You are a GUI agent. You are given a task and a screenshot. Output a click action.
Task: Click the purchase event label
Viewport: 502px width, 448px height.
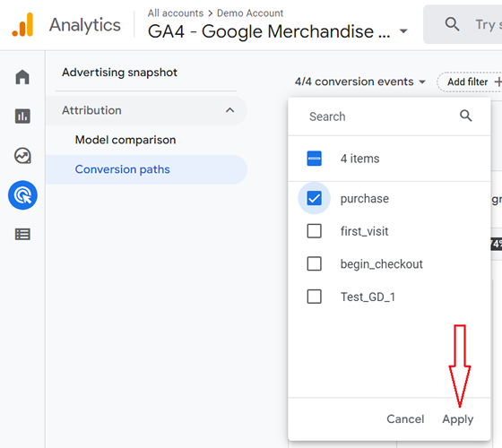tap(365, 199)
